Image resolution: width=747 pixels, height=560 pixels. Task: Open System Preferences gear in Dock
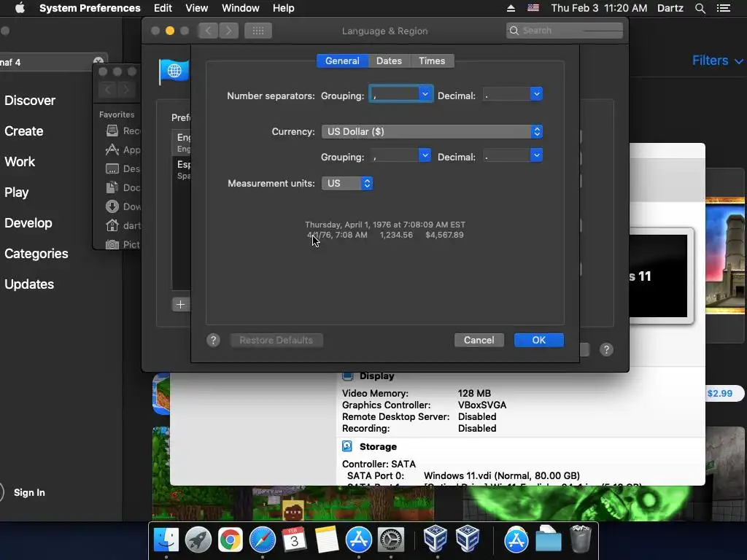click(391, 540)
